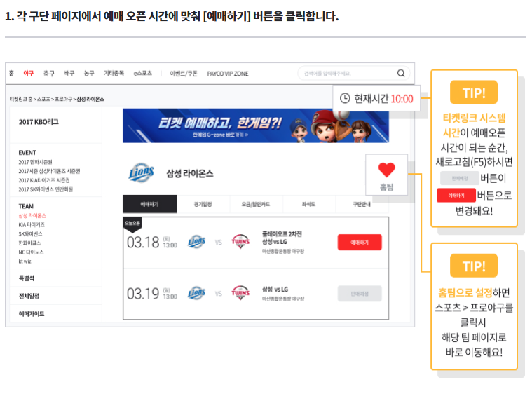Select 배구 in top navigation
Image resolution: width=532 pixels, height=394 pixels.
click(x=69, y=73)
